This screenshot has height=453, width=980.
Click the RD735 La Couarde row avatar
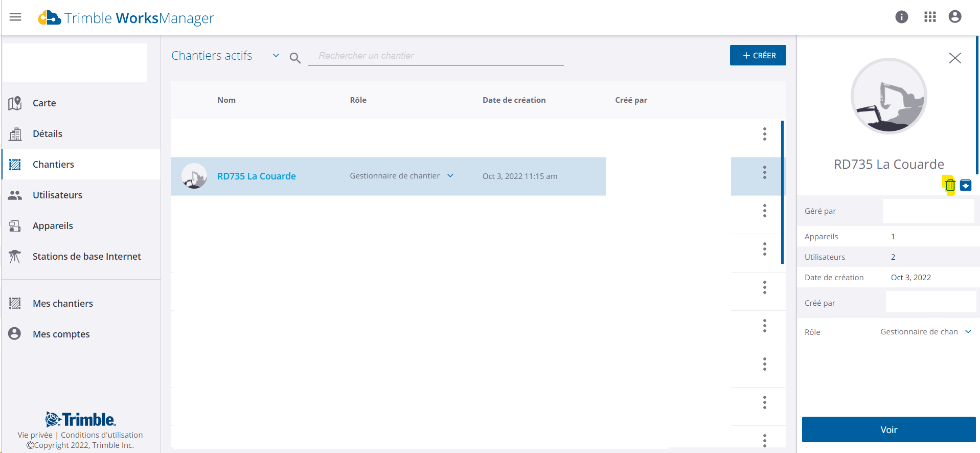pyautogui.click(x=194, y=176)
